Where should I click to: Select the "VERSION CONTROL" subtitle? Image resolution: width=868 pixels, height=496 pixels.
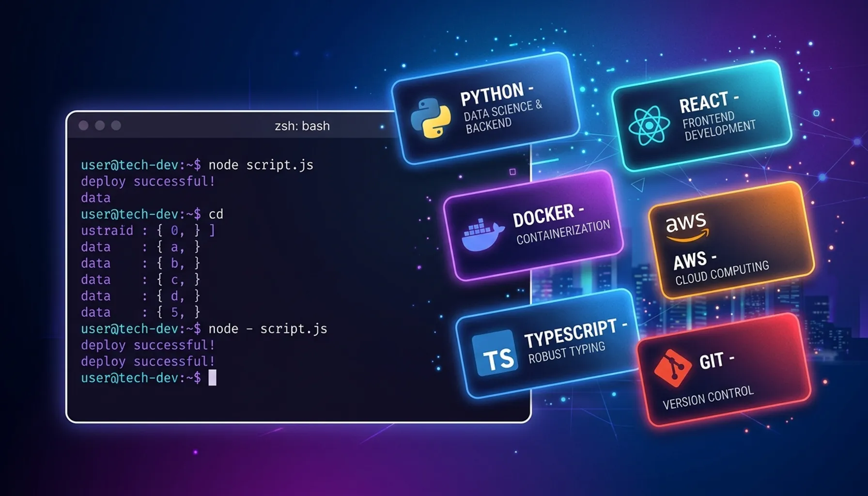point(708,398)
